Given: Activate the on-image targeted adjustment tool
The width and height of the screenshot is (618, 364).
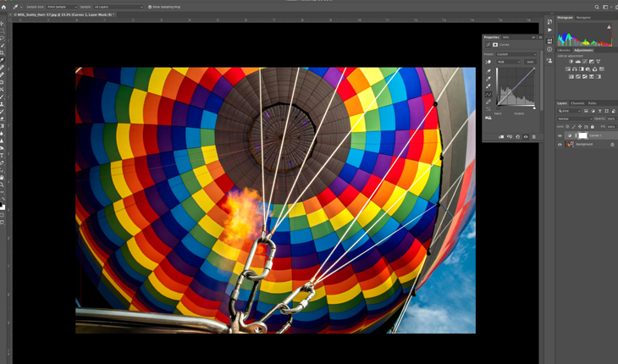Looking at the screenshot, I should (x=488, y=62).
